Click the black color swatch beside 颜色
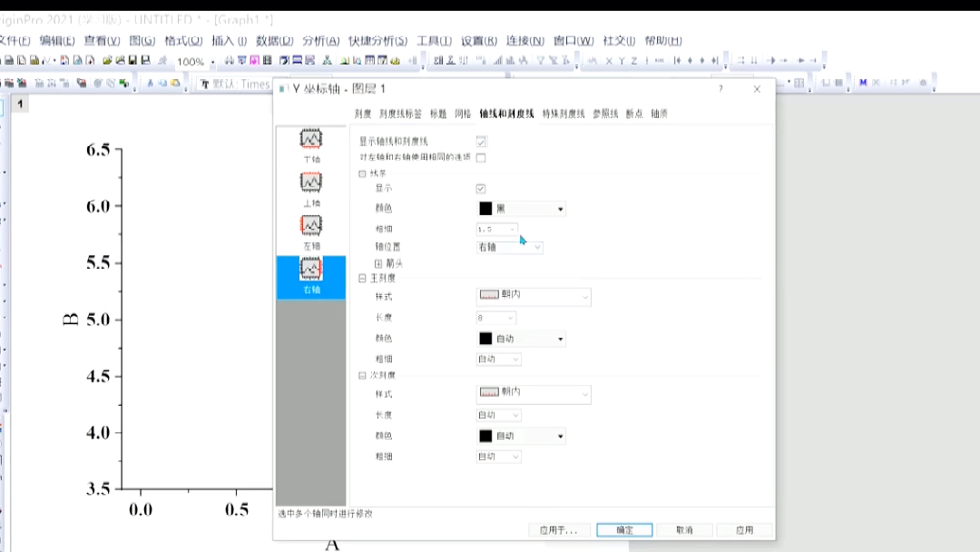 point(485,209)
